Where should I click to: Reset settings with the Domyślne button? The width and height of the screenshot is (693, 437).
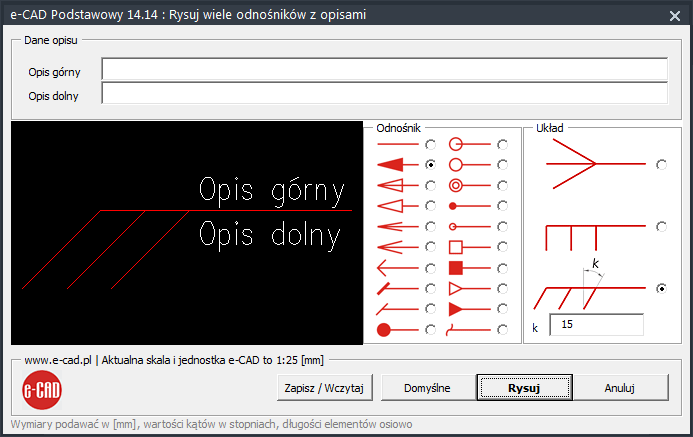tap(427, 388)
